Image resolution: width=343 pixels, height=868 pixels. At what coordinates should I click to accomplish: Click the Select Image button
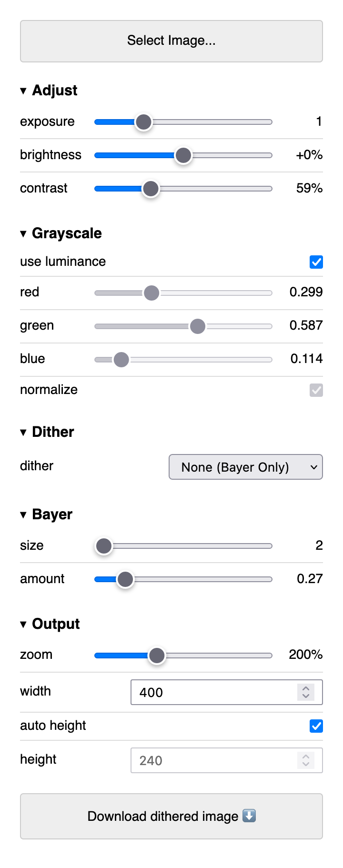171,41
